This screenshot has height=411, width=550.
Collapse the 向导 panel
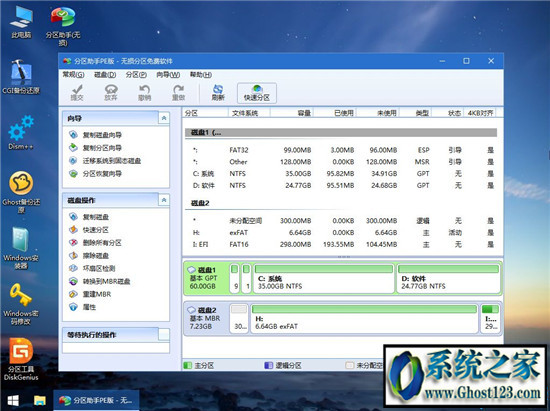click(x=164, y=119)
